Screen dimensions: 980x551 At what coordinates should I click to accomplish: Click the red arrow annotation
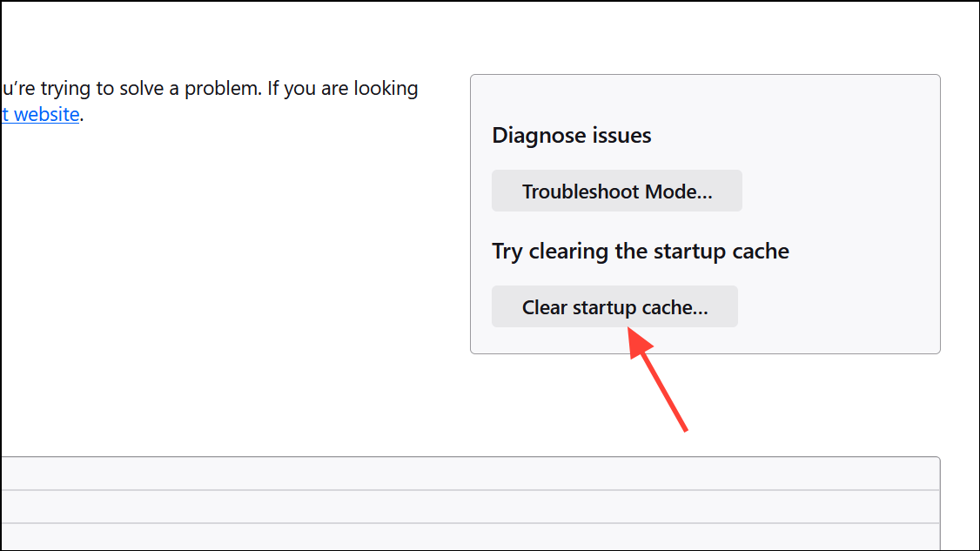pos(658,381)
